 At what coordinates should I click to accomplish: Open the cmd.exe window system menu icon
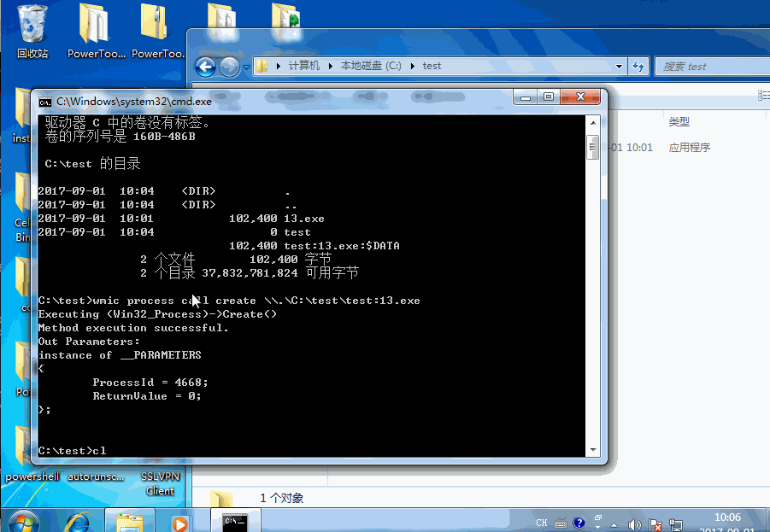click(45, 101)
